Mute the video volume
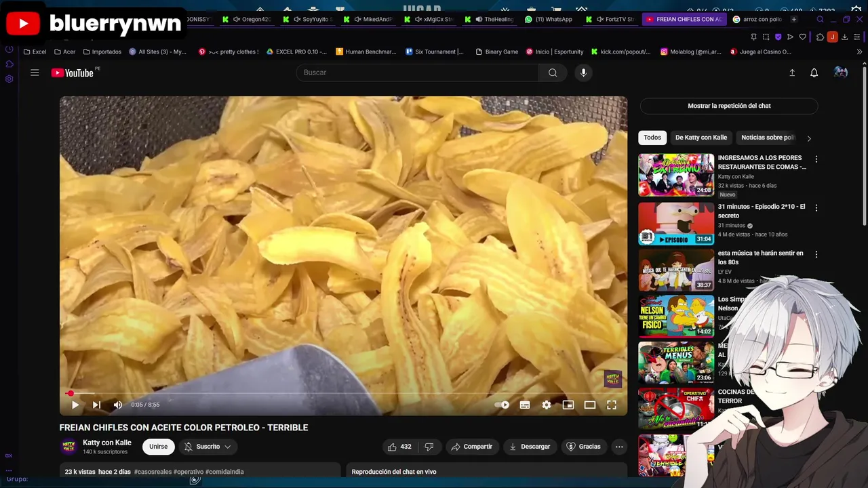Screen dimensions: 868x488 coord(118,405)
